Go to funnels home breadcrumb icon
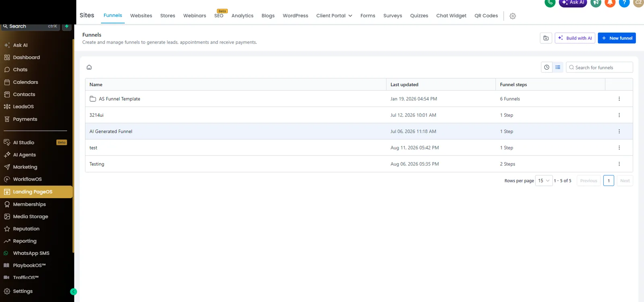The image size is (644, 302). [89, 67]
